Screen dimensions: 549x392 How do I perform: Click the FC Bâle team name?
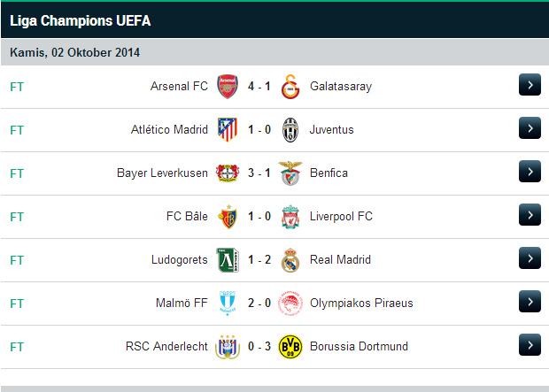pyautogui.click(x=187, y=217)
